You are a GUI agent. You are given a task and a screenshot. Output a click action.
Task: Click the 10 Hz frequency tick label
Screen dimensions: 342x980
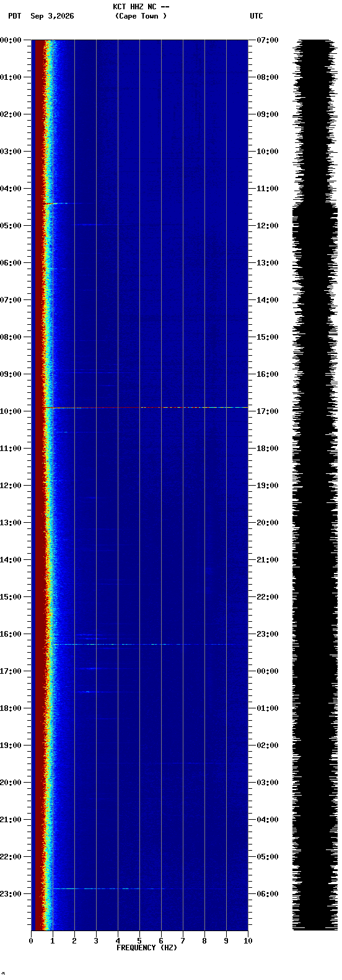[248, 941]
